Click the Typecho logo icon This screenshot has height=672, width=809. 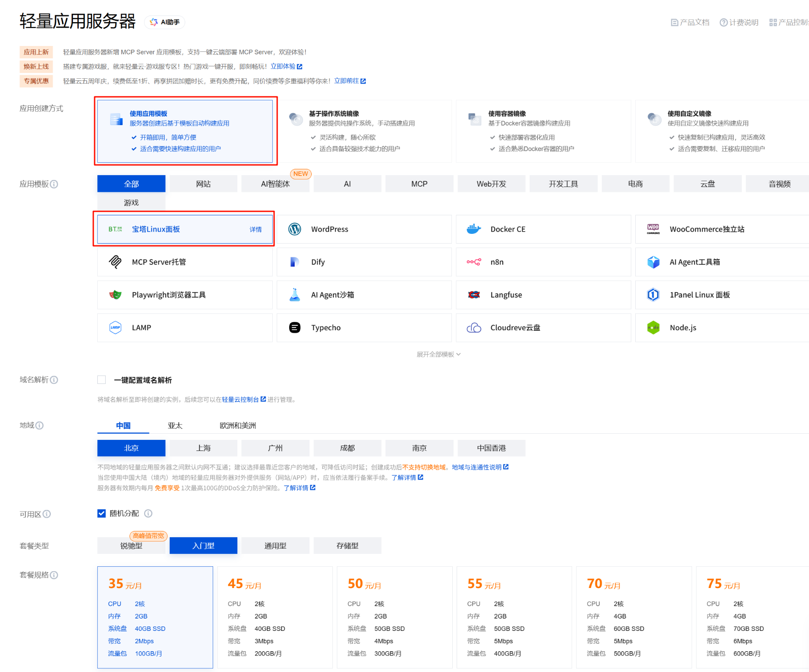(295, 328)
